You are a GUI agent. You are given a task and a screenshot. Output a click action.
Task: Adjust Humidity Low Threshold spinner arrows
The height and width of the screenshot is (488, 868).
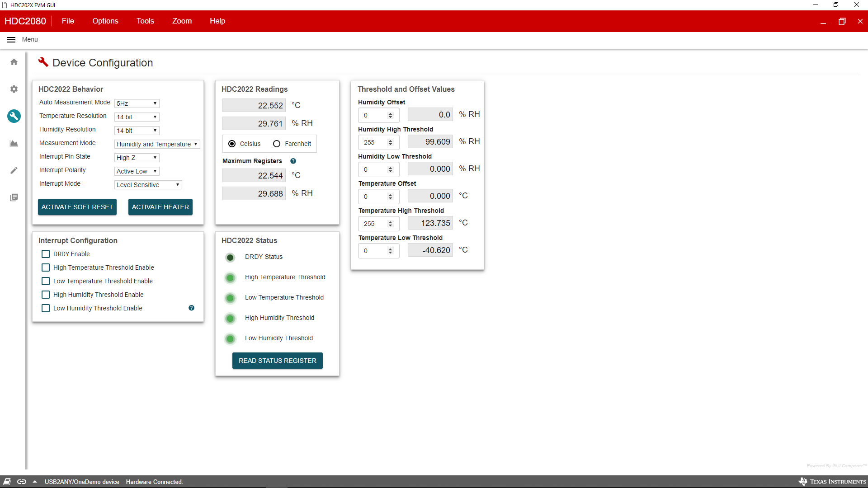click(390, 169)
